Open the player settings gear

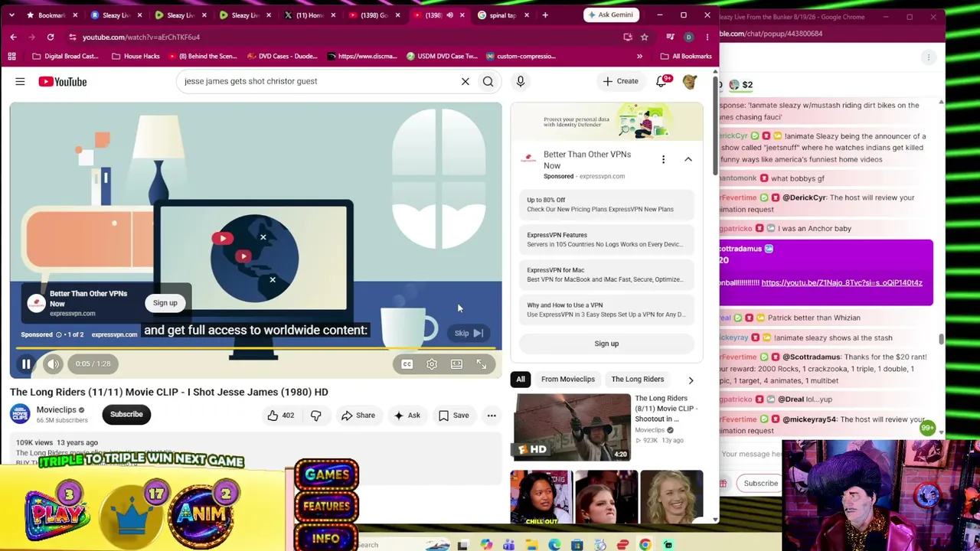pyautogui.click(x=432, y=364)
